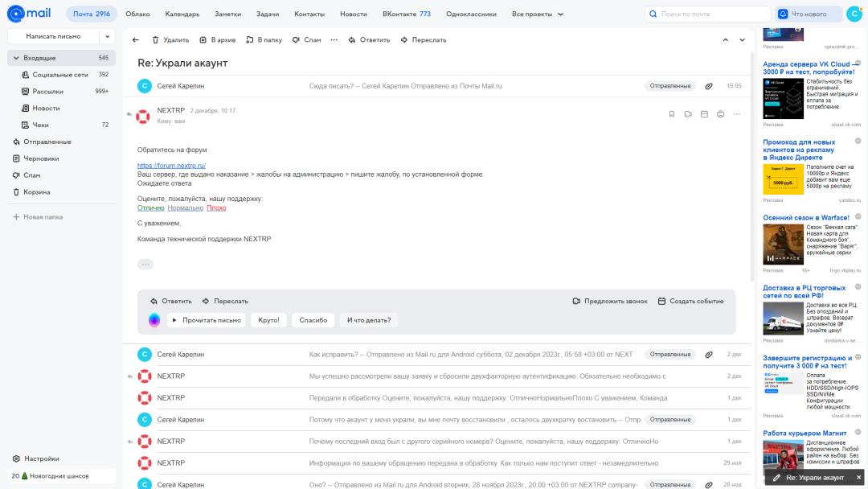Rate support as Плохо
This screenshot has width=868, height=489.
click(x=216, y=208)
